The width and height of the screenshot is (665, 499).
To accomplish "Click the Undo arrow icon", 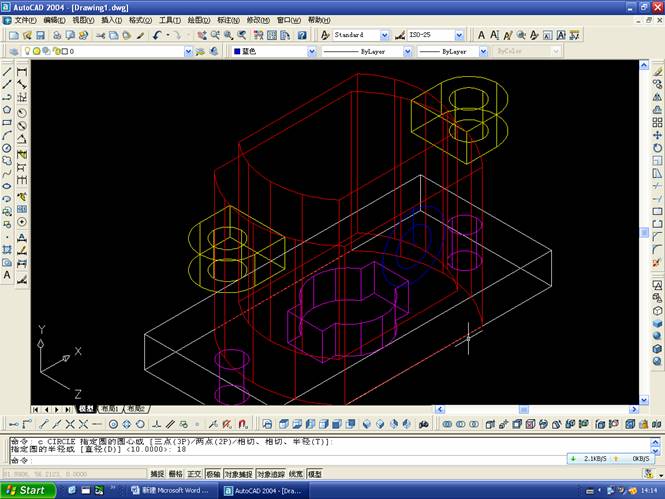I will pos(158,35).
